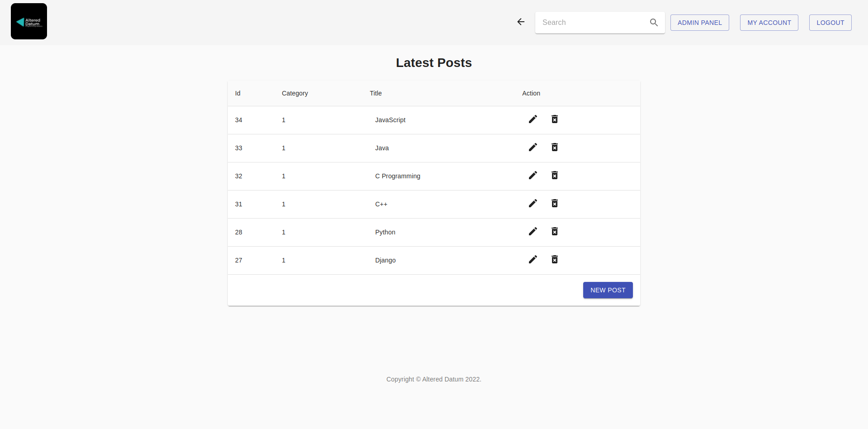The image size is (868, 429).
Task: Log out of the site
Action: point(830,23)
